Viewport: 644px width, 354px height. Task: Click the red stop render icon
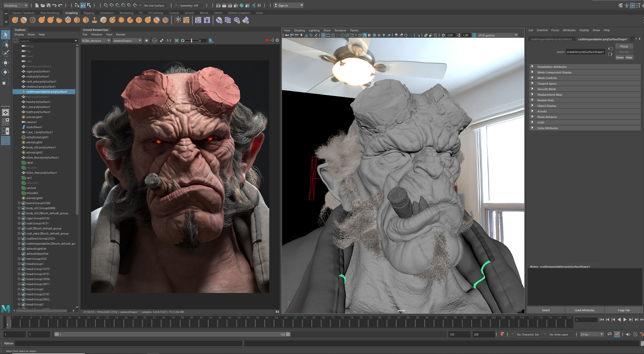click(267, 40)
